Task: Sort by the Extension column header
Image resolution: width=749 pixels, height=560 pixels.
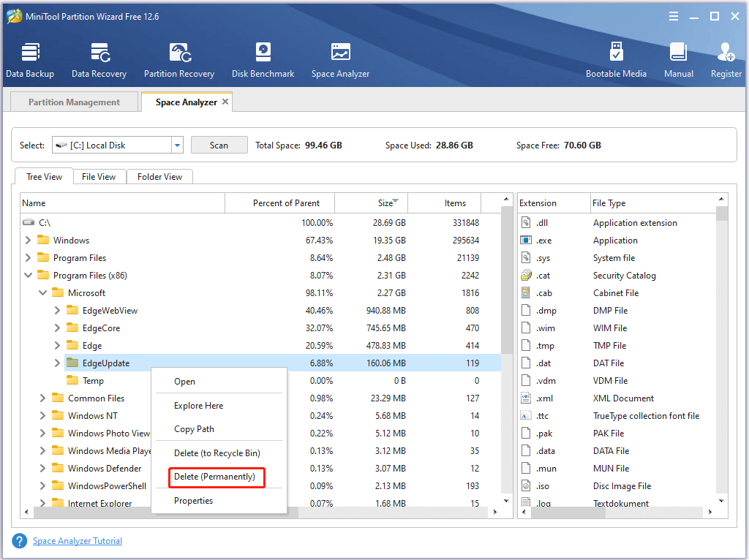Action: point(554,203)
